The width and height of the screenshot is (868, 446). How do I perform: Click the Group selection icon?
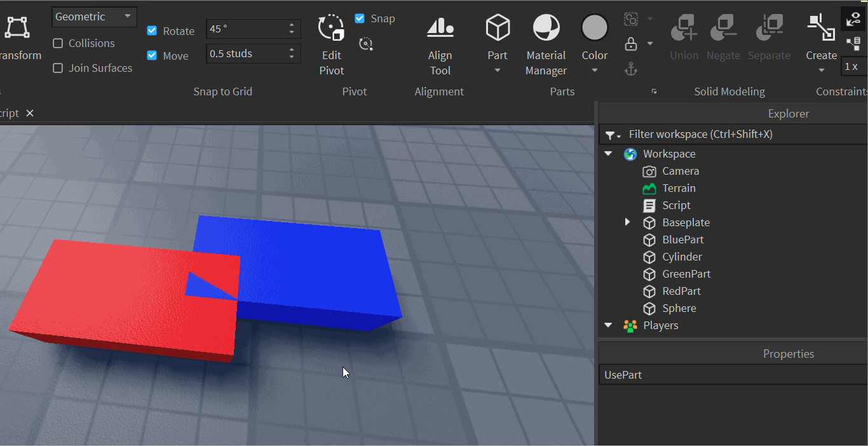tap(630, 19)
